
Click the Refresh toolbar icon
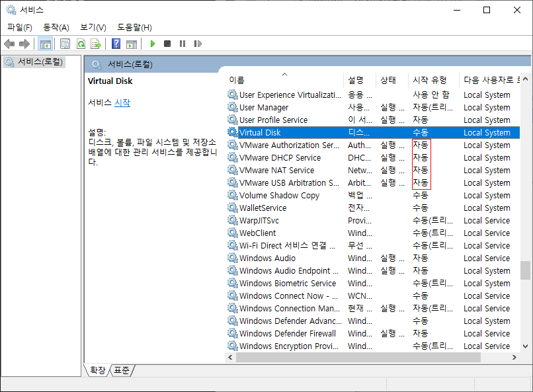(81, 44)
